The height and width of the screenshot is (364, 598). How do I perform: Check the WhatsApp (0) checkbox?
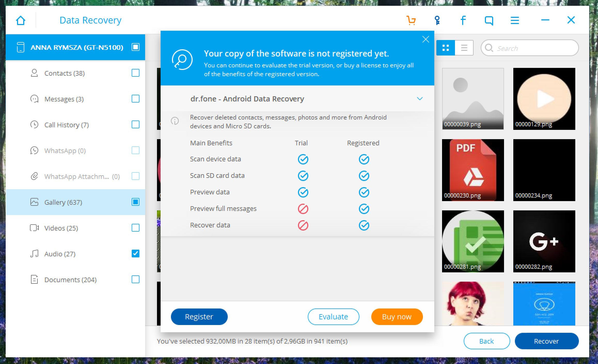point(136,150)
